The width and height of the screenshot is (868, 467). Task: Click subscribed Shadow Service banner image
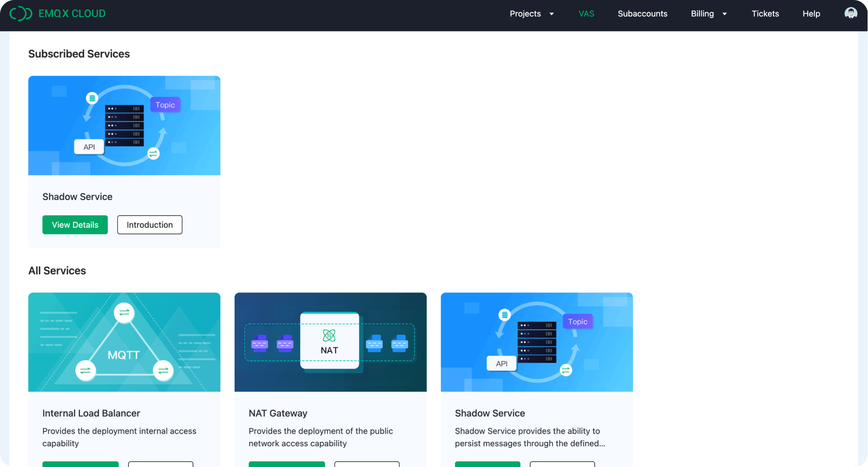(124, 125)
